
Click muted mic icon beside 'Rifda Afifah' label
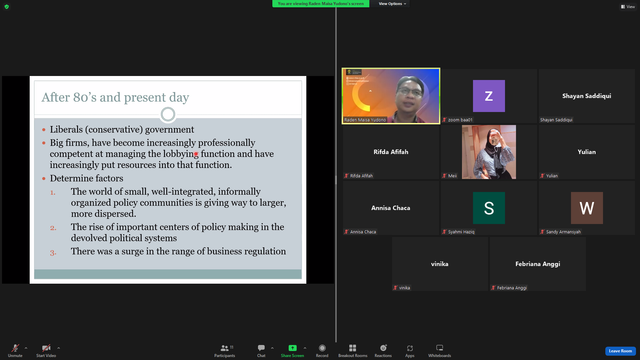coord(347,176)
